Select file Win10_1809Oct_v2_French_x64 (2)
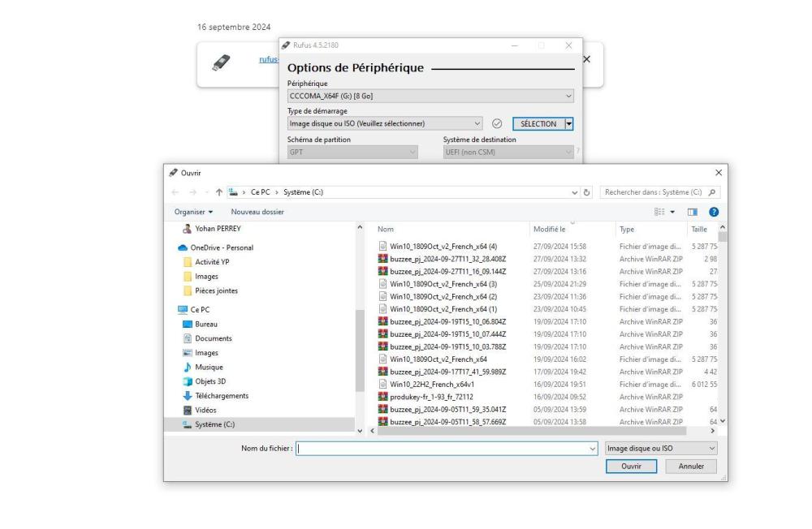 click(x=443, y=297)
